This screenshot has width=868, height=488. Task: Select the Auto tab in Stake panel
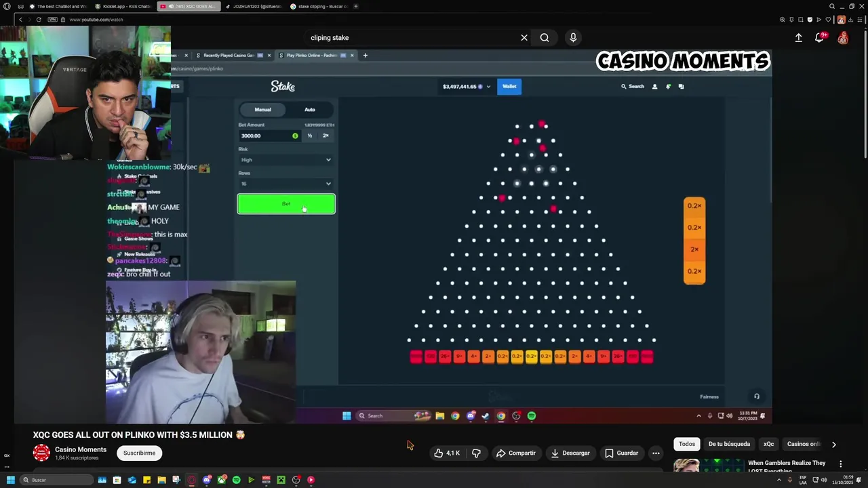coord(310,110)
